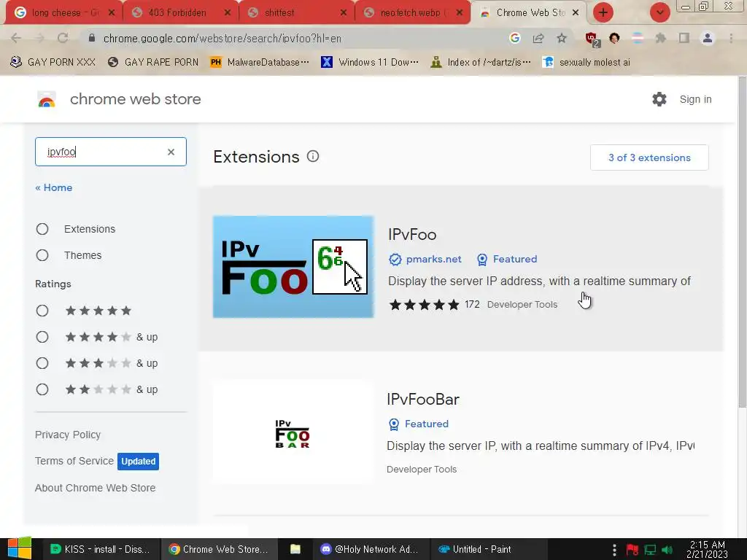Close the 403 Forbidden tab
This screenshot has height=560, width=747.
click(x=228, y=13)
